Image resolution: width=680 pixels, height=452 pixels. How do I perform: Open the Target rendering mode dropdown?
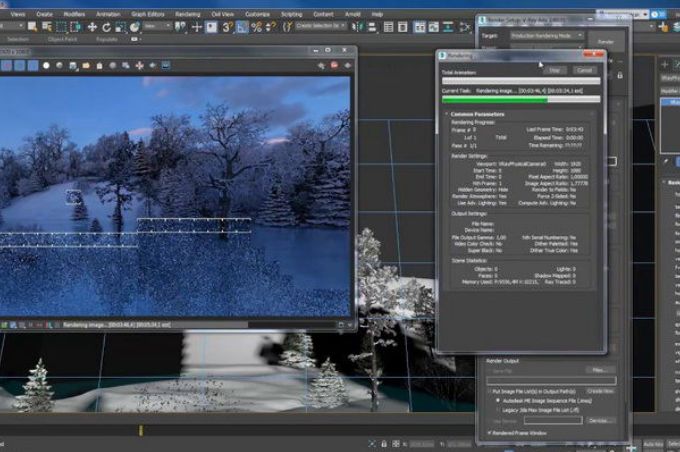[546, 36]
